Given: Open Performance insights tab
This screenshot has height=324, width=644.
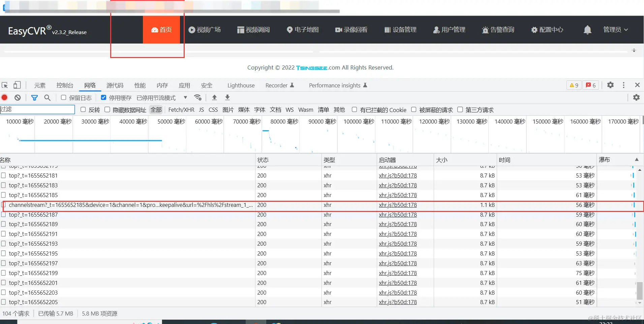Looking at the screenshot, I should [x=338, y=85].
